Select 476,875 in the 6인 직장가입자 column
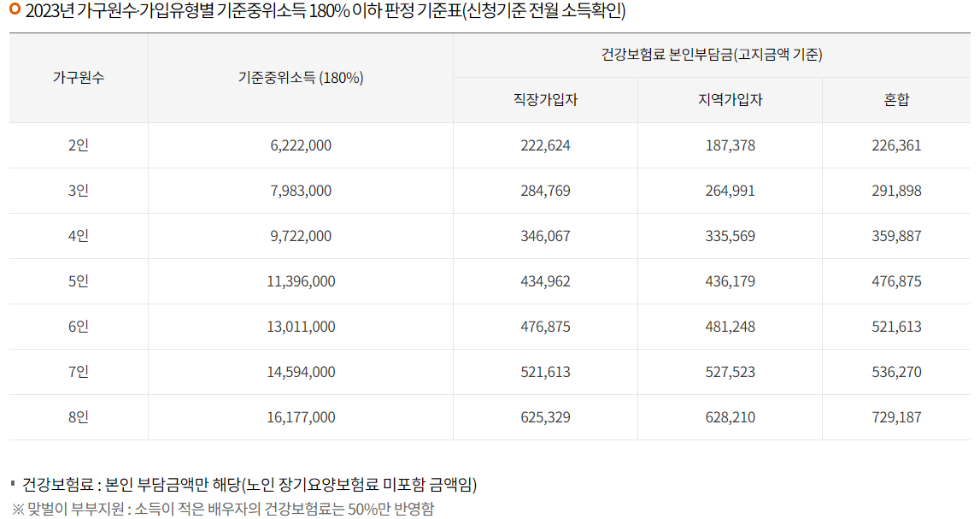 click(x=546, y=327)
